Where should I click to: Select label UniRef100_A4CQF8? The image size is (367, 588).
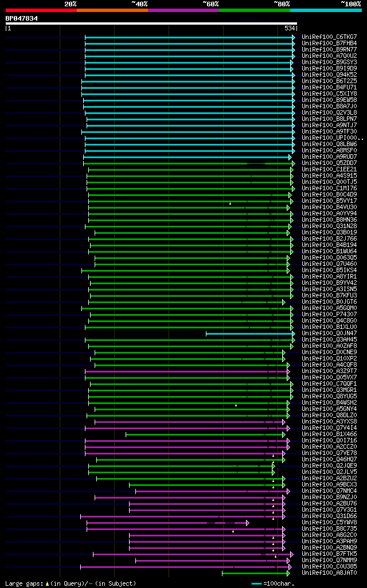[x=329, y=365]
